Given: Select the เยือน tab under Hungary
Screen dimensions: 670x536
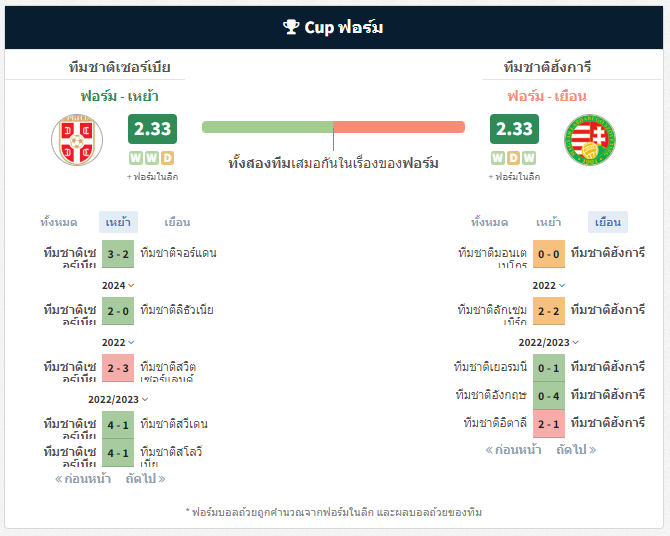Looking at the screenshot, I should (x=608, y=222).
